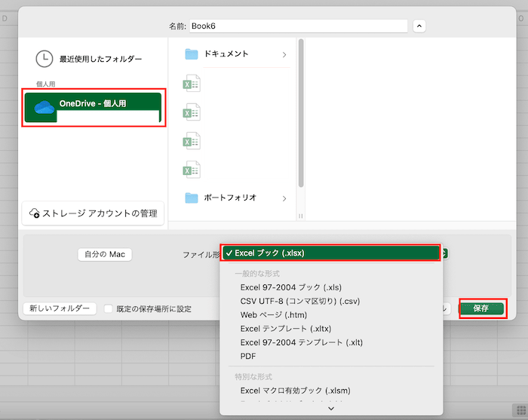This screenshot has height=420, width=528.
Task: Select the third Excel file icon in list
Action: [x=192, y=141]
